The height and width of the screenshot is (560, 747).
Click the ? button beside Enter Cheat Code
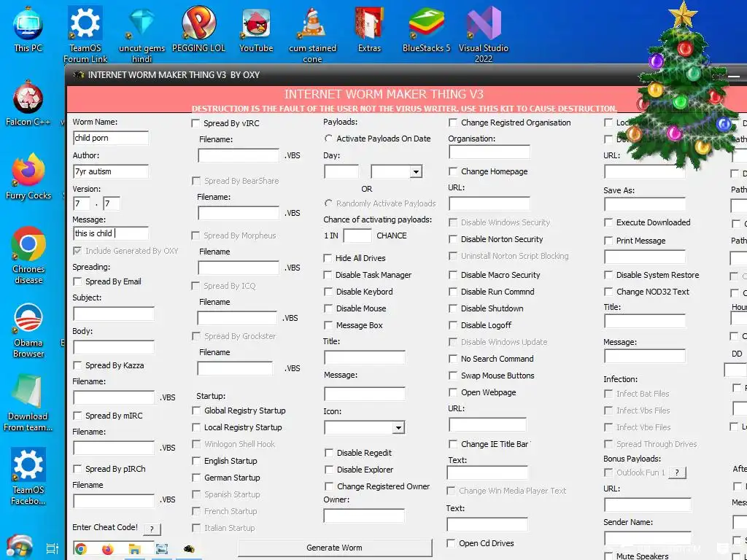[x=152, y=529]
